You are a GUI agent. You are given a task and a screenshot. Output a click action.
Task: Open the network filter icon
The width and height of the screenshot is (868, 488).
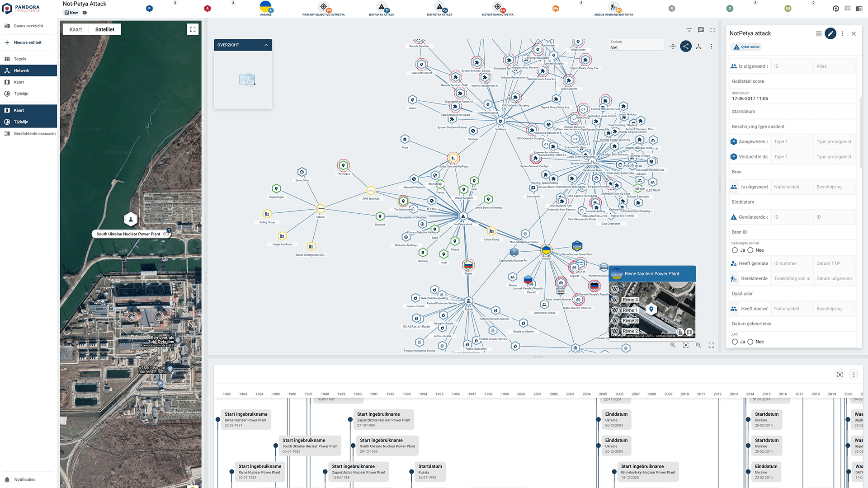tap(689, 30)
